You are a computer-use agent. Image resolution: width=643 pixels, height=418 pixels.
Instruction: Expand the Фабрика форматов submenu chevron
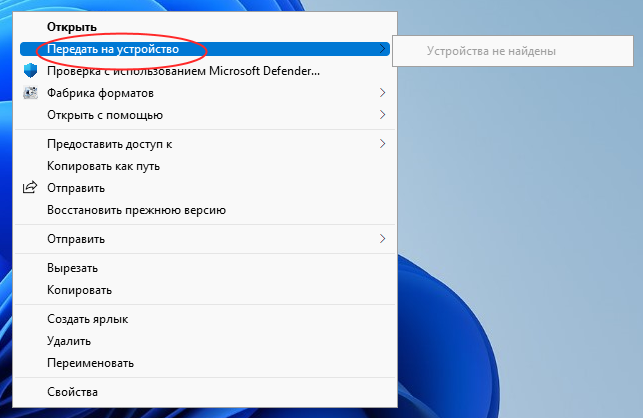click(x=382, y=93)
